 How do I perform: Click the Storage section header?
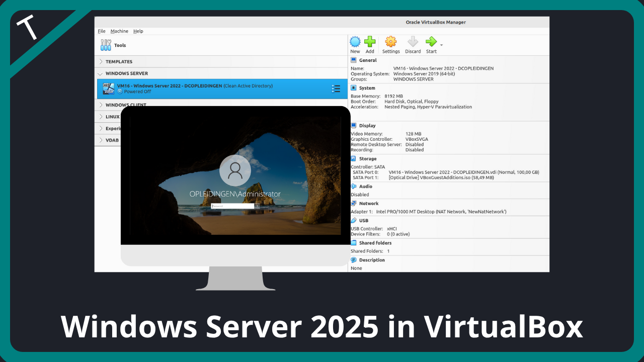tap(367, 159)
